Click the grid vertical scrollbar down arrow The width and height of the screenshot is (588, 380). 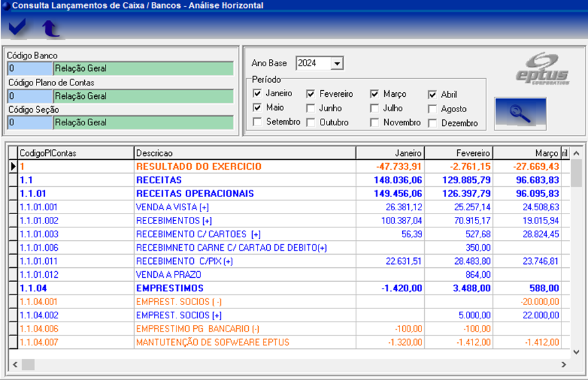(x=576, y=351)
